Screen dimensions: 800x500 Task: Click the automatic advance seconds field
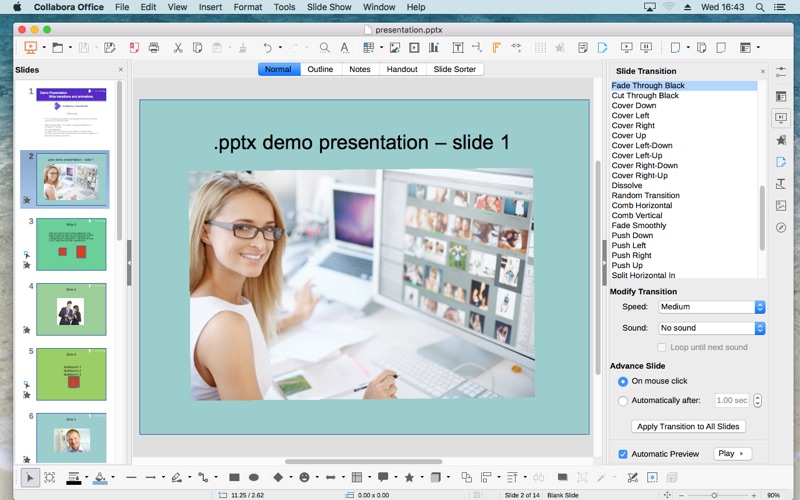[732, 401]
